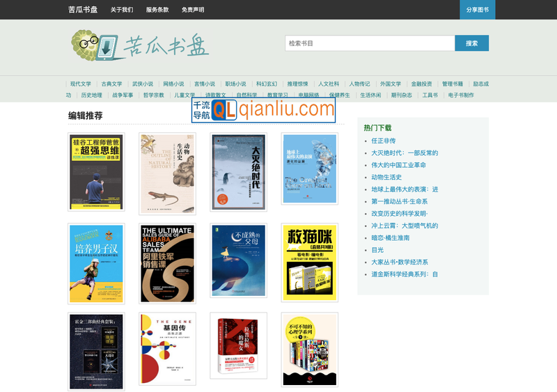The height and width of the screenshot is (392, 557).
Task: Open the 培养男子汉 book cover
Action: tap(96, 263)
